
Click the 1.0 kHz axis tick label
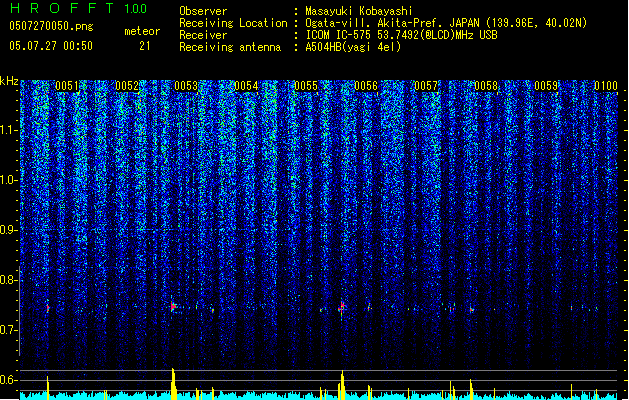point(9,180)
